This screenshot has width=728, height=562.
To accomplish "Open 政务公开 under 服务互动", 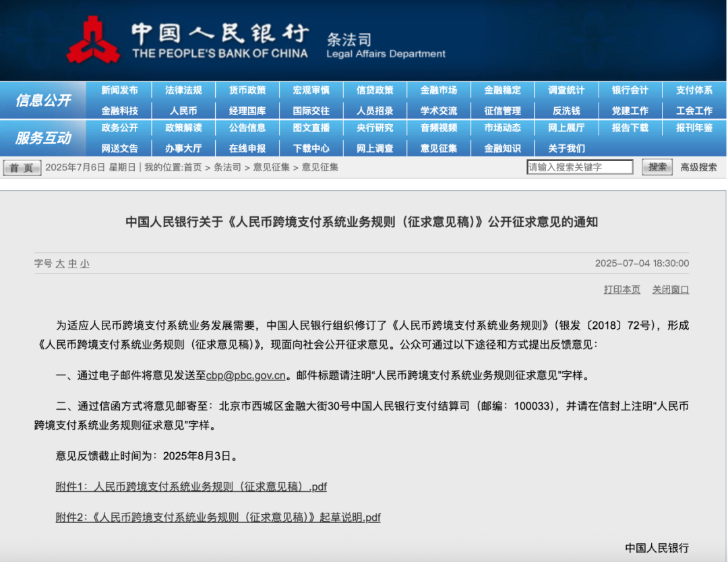I will click(120, 127).
